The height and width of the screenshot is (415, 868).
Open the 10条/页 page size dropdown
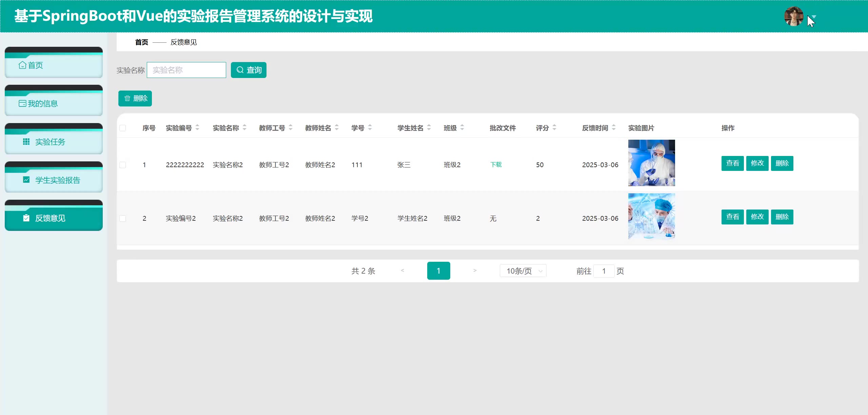(523, 271)
